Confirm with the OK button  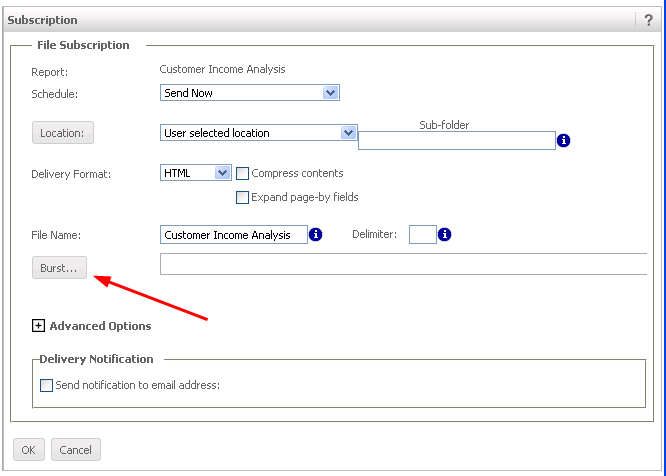28,450
